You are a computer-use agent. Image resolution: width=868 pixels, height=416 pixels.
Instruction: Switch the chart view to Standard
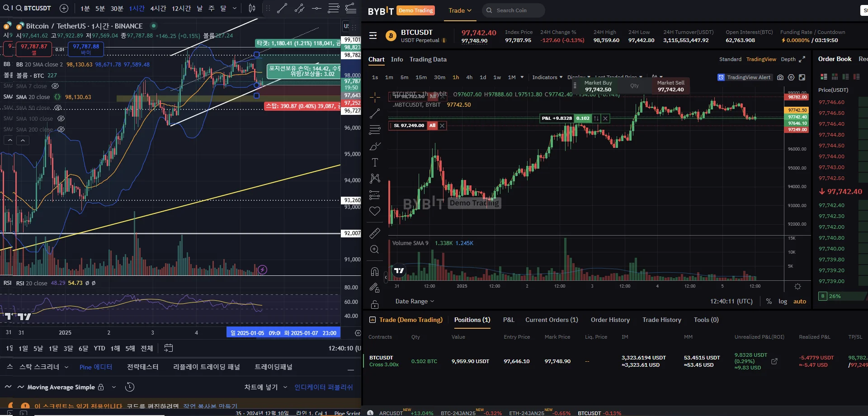point(730,59)
